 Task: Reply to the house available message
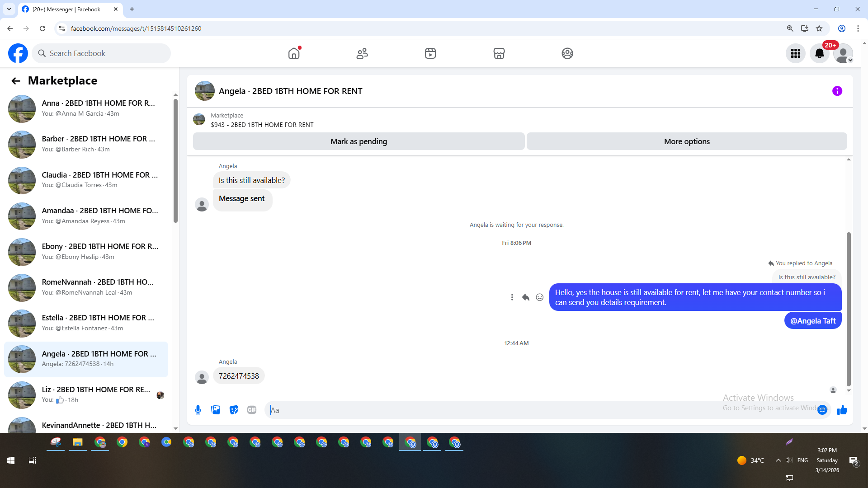(525, 297)
